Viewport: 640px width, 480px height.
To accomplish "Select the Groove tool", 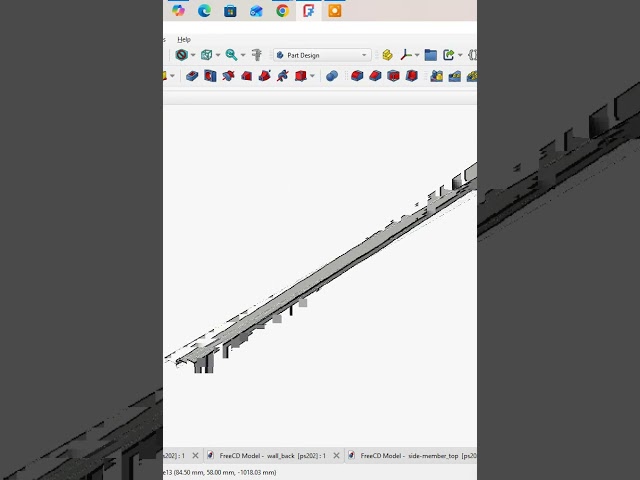I will click(228, 76).
